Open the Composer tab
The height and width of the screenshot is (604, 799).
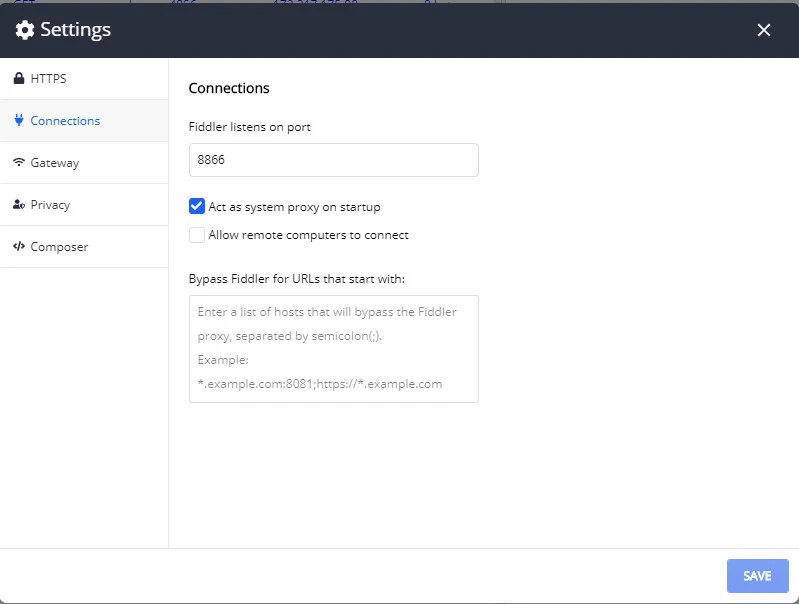point(84,247)
